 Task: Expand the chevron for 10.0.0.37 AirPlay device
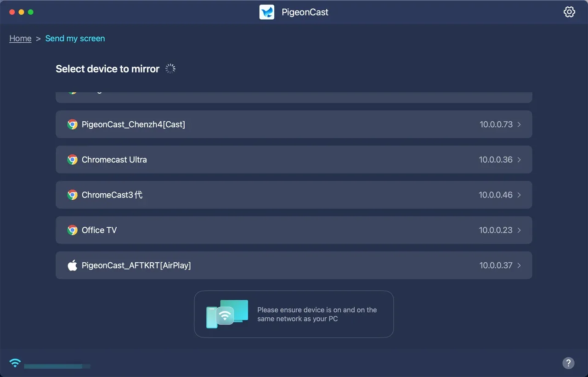tap(519, 265)
